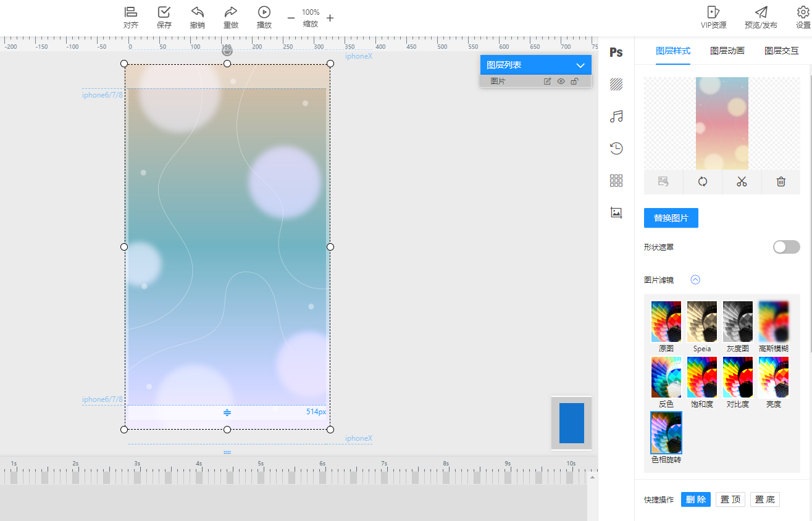
Task: Click the timeline scroll up arrow
Action: click(592, 477)
